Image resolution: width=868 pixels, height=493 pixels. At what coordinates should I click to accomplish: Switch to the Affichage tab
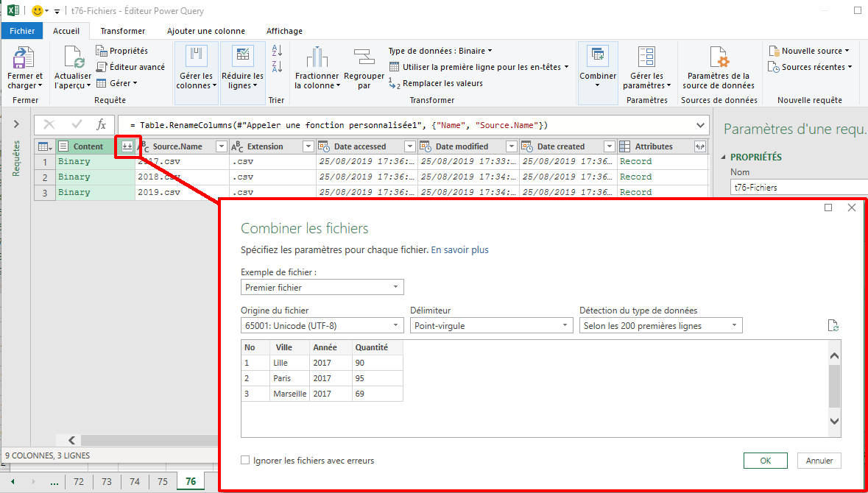(x=284, y=31)
